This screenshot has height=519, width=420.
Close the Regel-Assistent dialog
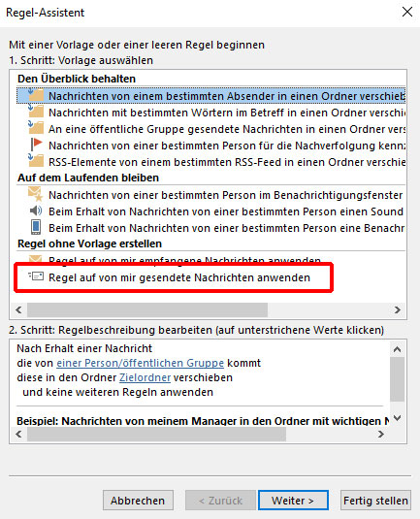point(407,13)
